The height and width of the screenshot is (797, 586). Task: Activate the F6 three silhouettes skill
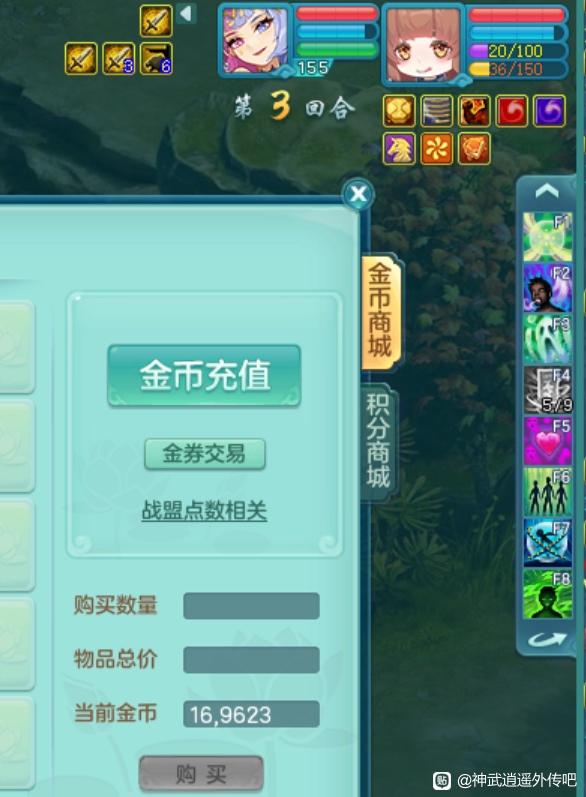point(547,492)
